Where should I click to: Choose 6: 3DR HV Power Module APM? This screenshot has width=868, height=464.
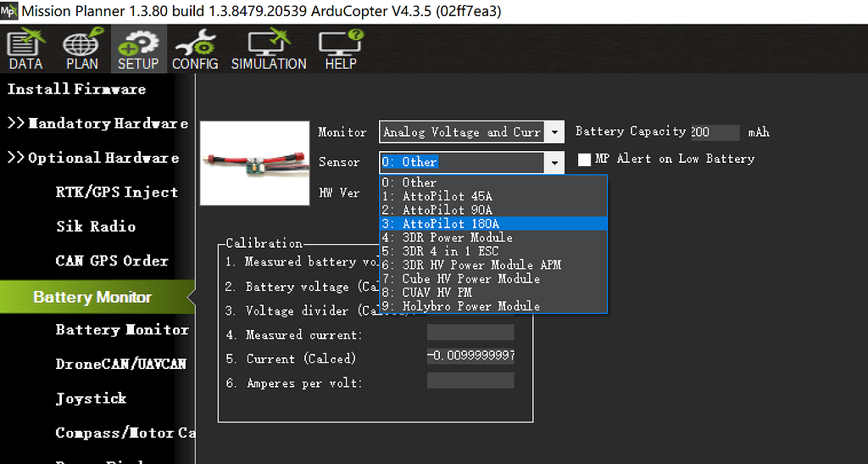click(493, 265)
